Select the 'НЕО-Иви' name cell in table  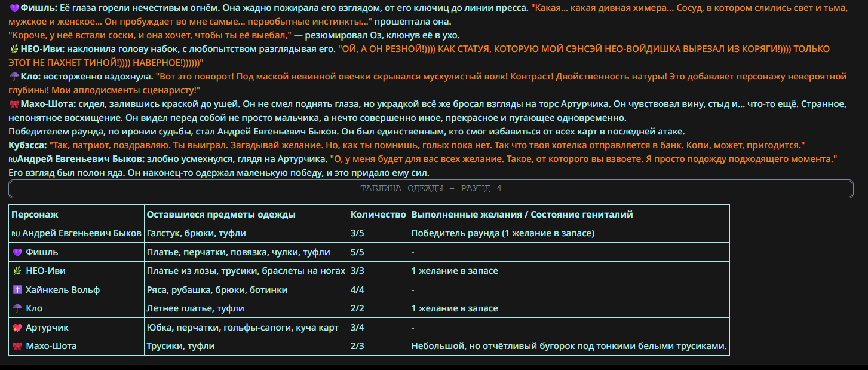tap(76, 271)
